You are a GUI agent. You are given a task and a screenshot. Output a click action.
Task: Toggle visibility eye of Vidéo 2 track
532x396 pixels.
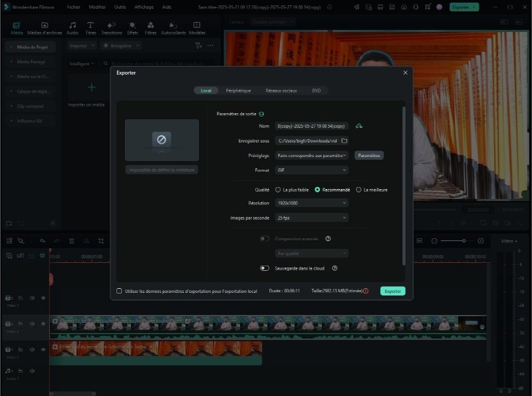(x=43, y=323)
